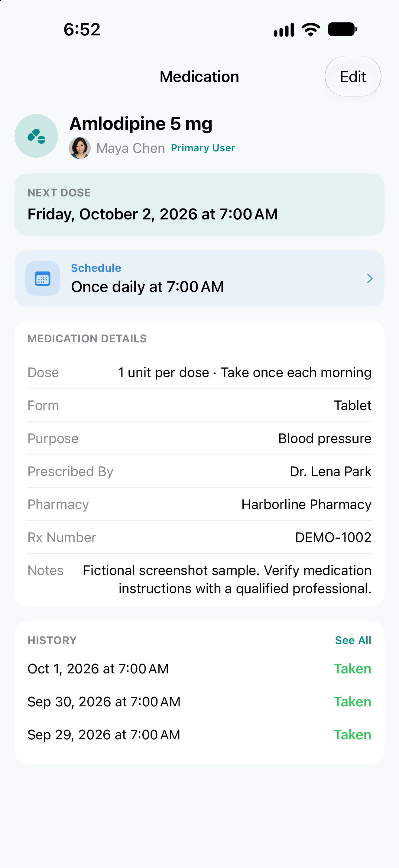Tap Maya Chen's profile photo

click(80, 148)
